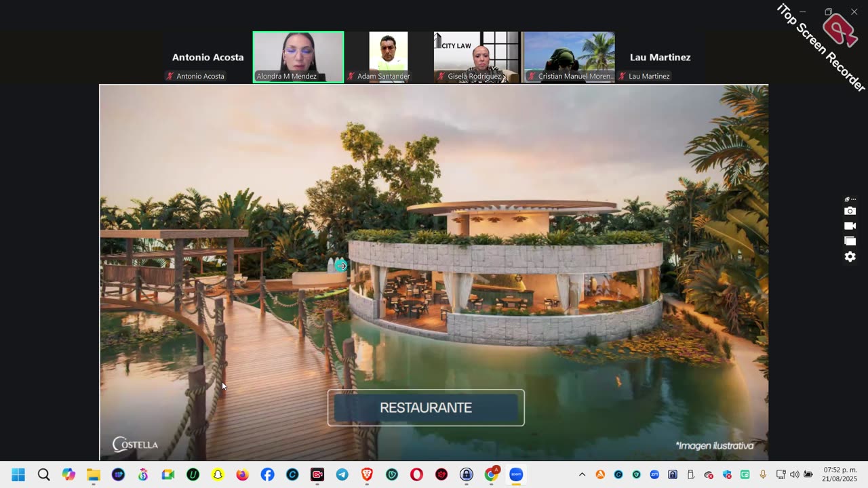Open the orange Avast tray icon
The image size is (868, 488).
click(600, 474)
